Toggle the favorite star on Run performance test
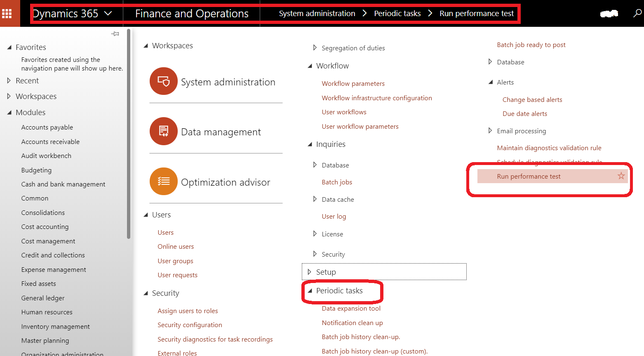The height and width of the screenshot is (356, 644). [x=620, y=176]
